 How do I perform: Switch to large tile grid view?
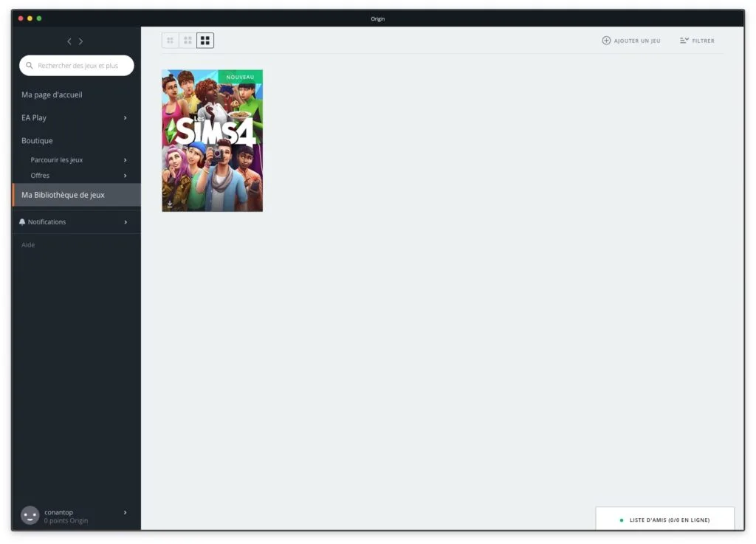point(205,41)
